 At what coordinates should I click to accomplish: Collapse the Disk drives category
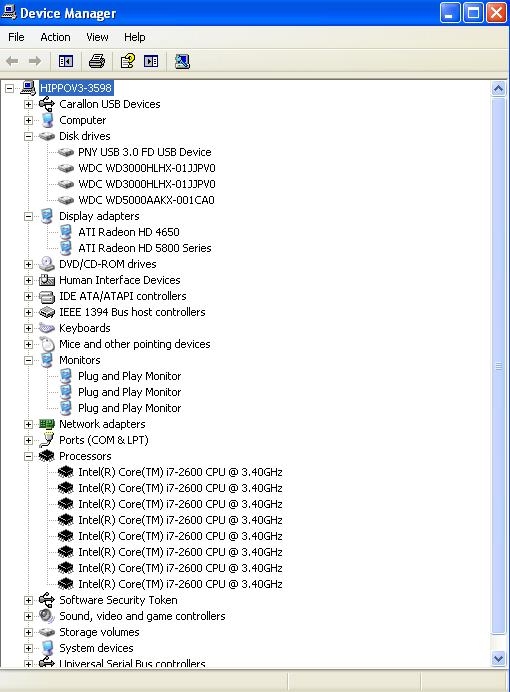click(28, 136)
